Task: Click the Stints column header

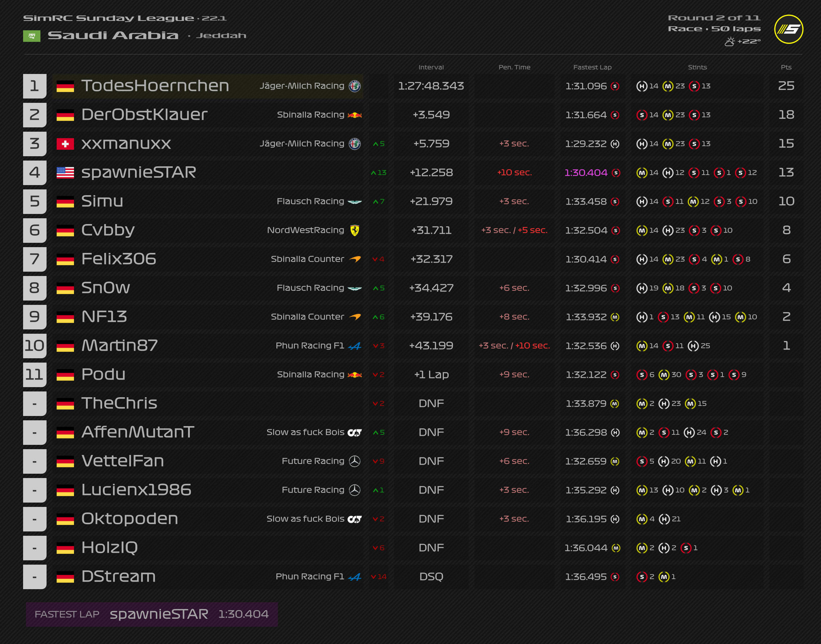Action: (x=697, y=67)
